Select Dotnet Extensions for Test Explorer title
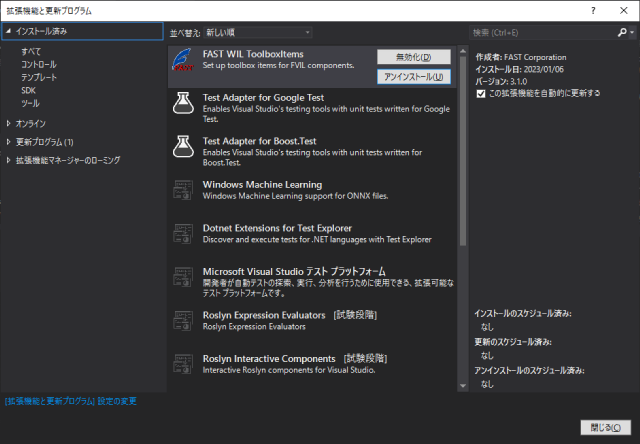 point(277,228)
